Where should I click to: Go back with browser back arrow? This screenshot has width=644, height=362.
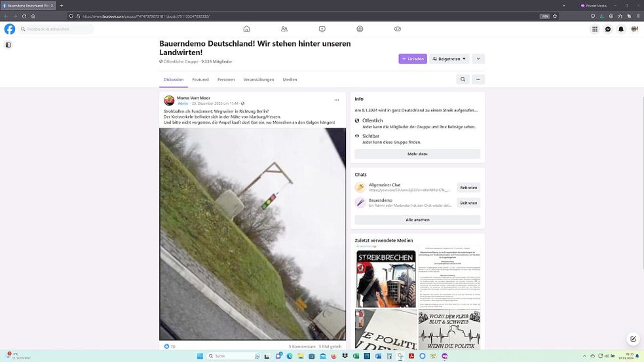click(6, 16)
